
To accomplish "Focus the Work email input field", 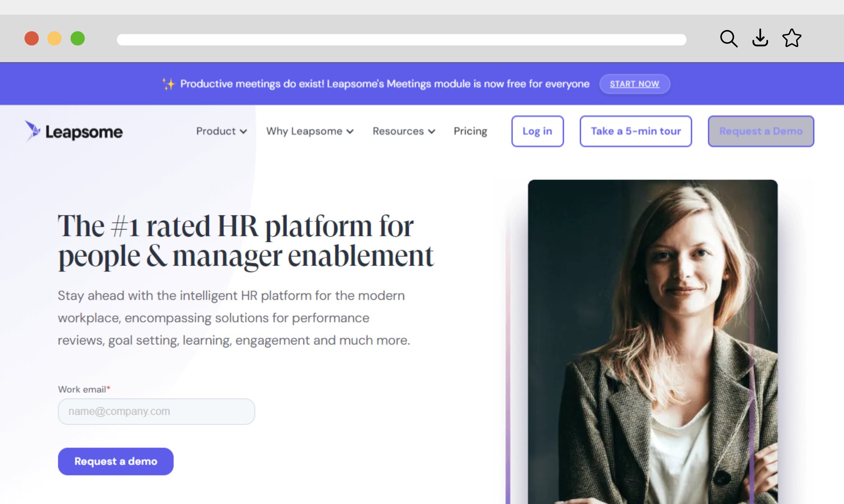I will [x=156, y=411].
